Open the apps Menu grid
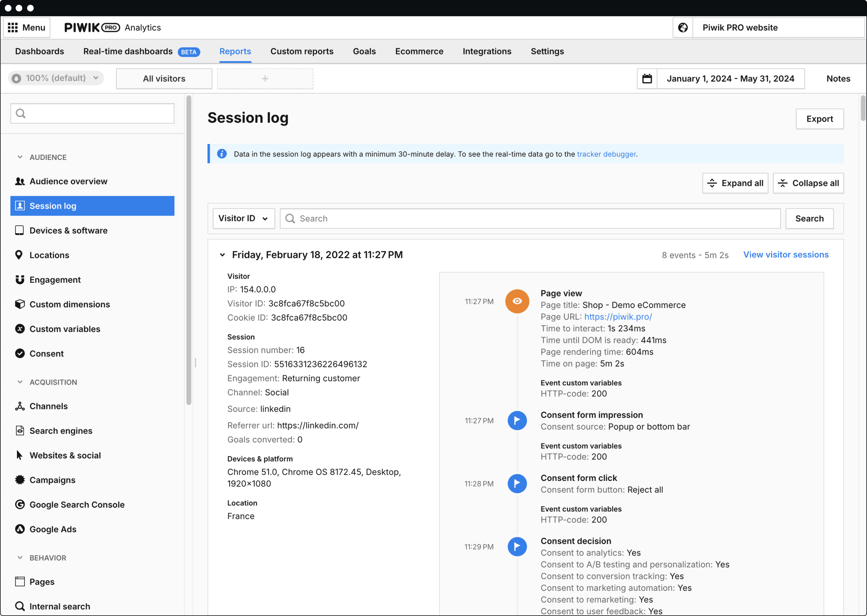The width and height of the screenshot is (867, 616). click(x=26, y=27)
